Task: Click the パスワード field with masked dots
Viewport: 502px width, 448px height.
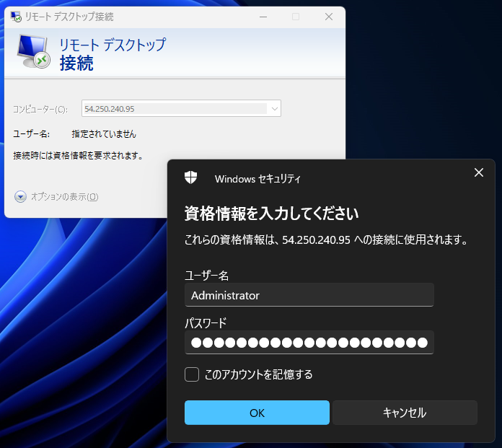Action: click(309, 343)
